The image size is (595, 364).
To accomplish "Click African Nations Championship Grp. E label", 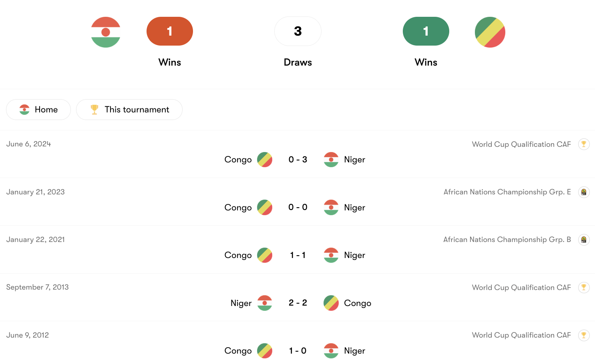I will (x=507, y=192).
